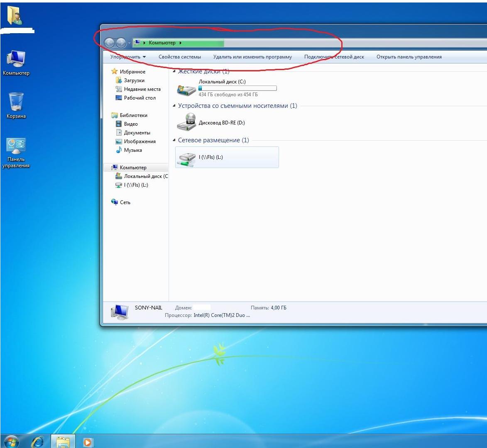
Task: Click the green address bar progress area
Action: coord(179,43)
